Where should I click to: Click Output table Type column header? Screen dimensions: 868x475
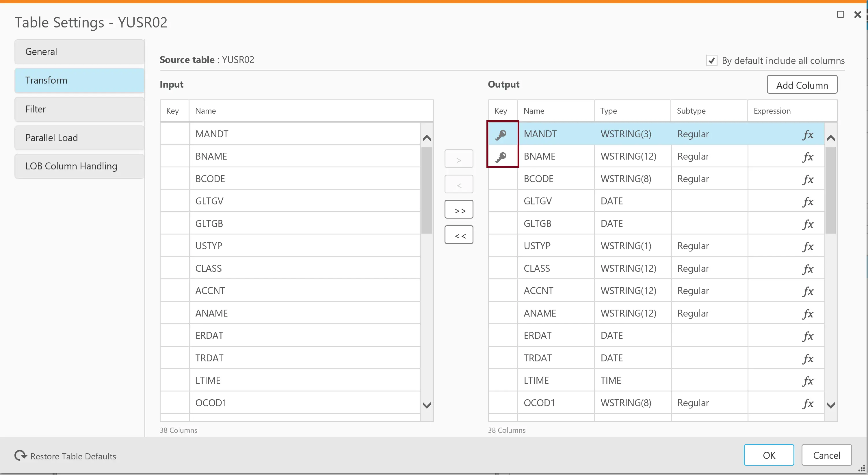pyautogui.click(x=633, y=111)
